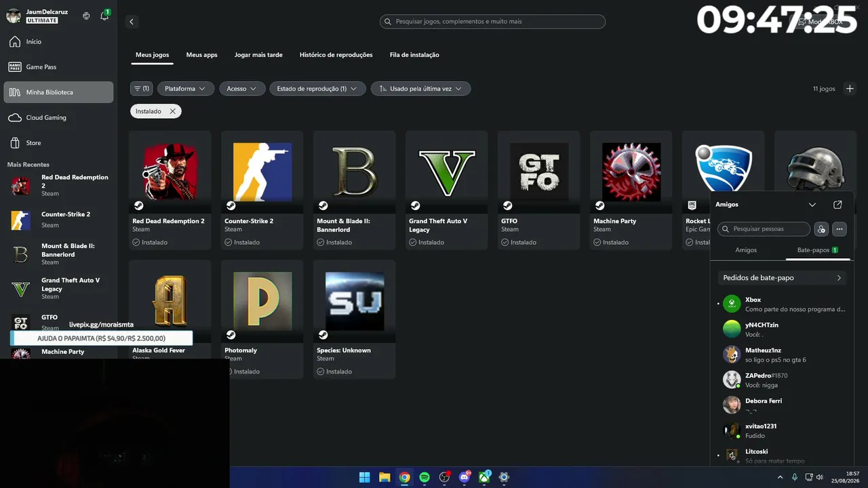Expand the Estado de reprodução filter dropdown
The width and height of the screenshot is (868, 488).
317,89
